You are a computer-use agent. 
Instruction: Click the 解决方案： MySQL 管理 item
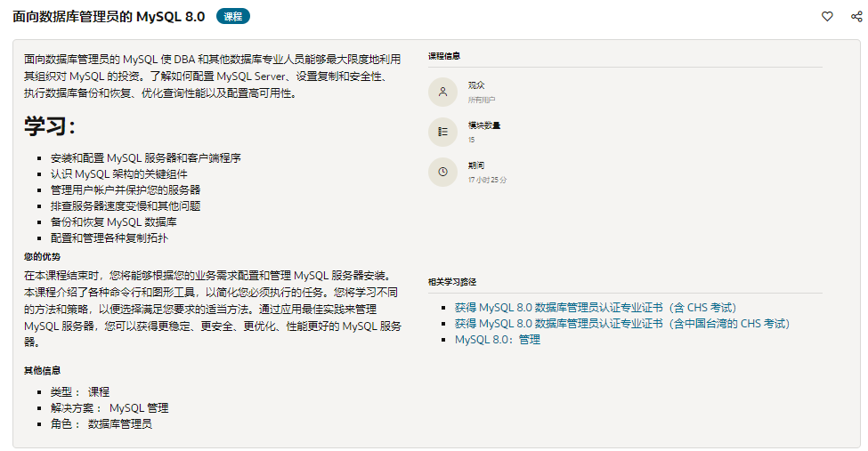[x=110, y=408]
